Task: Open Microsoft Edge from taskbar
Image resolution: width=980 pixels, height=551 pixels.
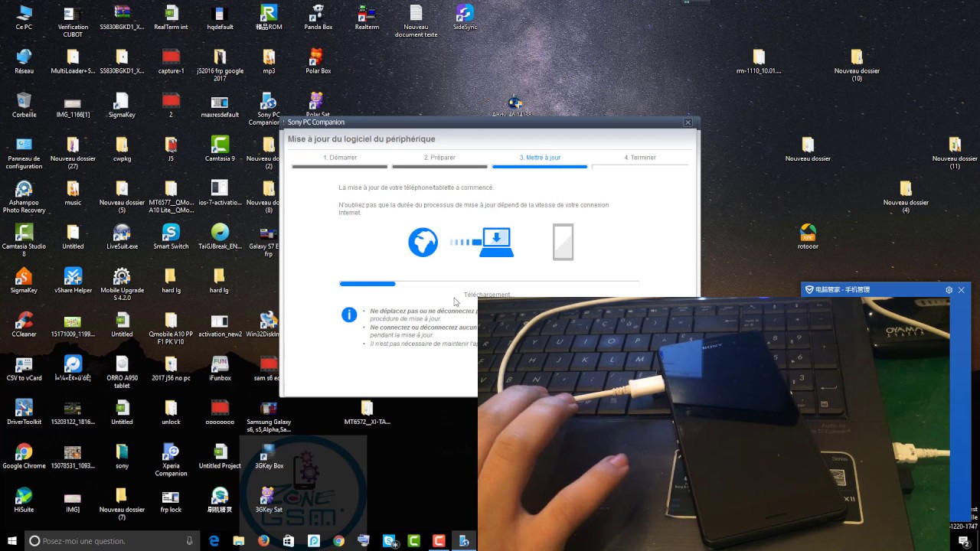Action: [214, 540]
